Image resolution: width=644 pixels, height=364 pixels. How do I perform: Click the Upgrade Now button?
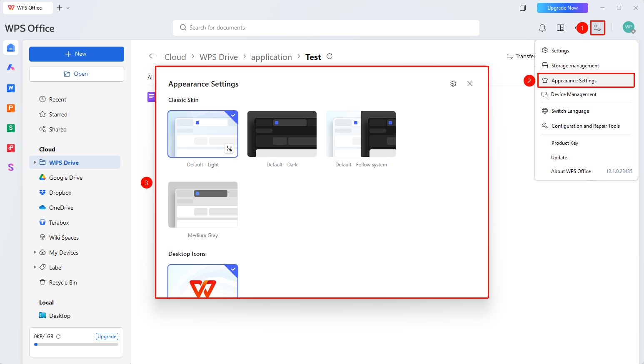pos(562,8)
